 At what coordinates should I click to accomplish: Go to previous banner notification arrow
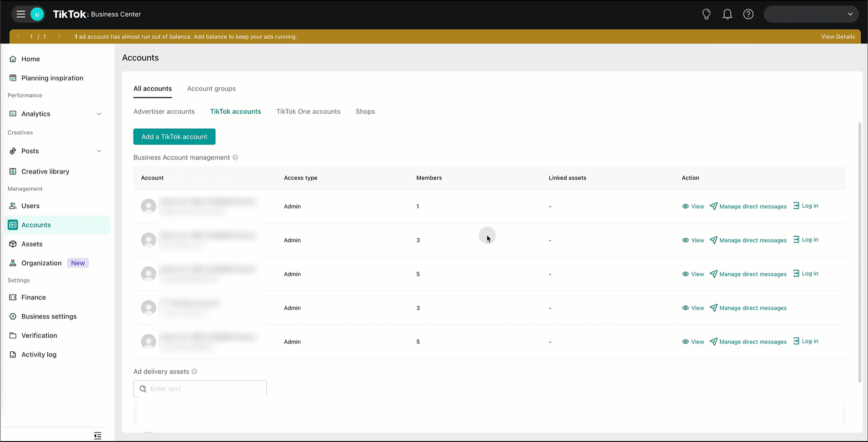click(x=18, y=36)
